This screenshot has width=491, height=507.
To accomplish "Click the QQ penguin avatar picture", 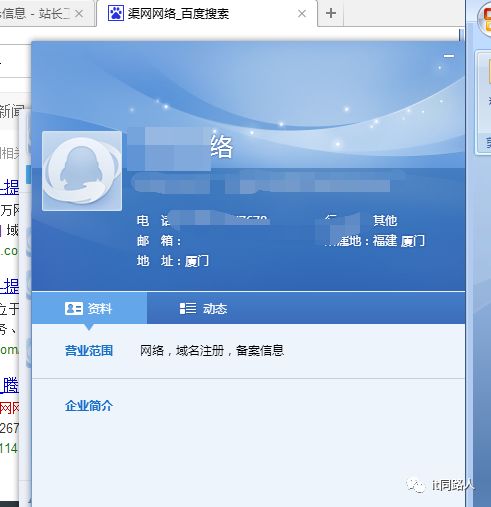I will pos(82,171).
